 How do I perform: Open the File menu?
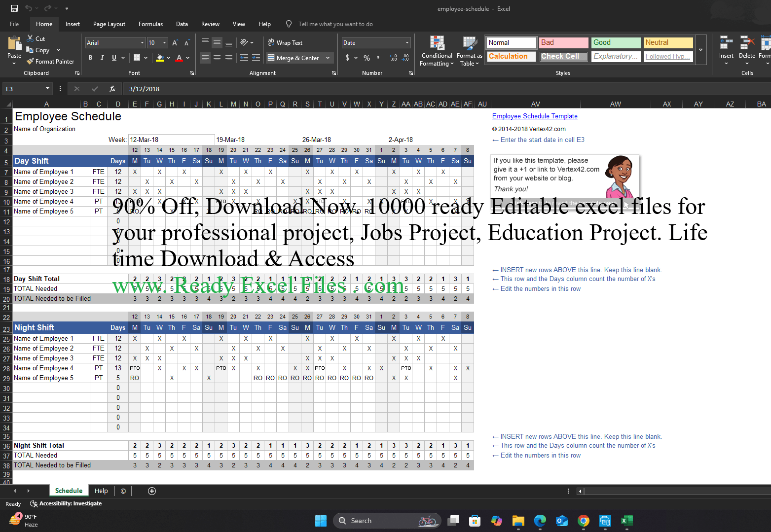click(x=14, y=24)
